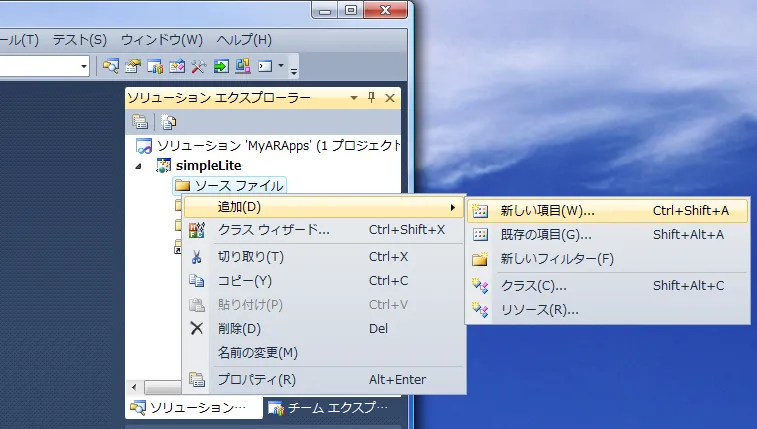Viewport: 757px width, 429px height.
Task: Select the simpleLite project
Action: [208, 166]
